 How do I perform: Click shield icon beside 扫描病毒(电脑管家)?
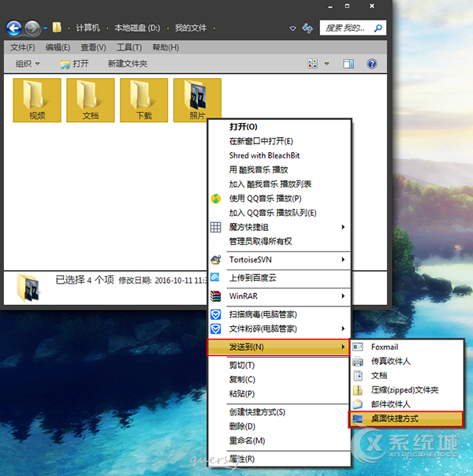click(216, 314)
